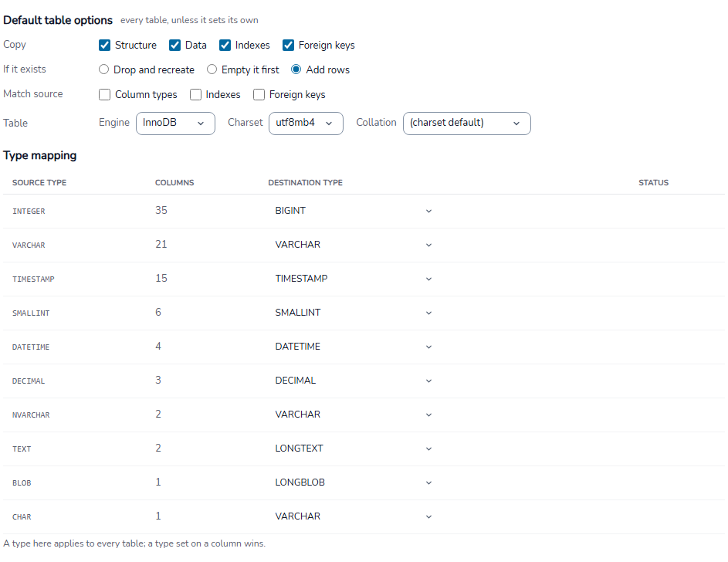The width and height of the screenshot is (728, 562).
Task: Click the Default table options heading
Action: click(x=58, y=20)
